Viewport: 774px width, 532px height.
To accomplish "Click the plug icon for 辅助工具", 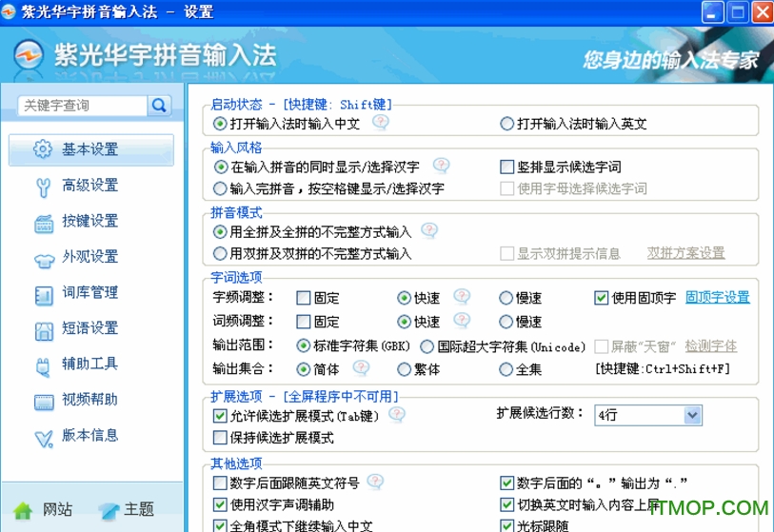I will click(44, 367).
